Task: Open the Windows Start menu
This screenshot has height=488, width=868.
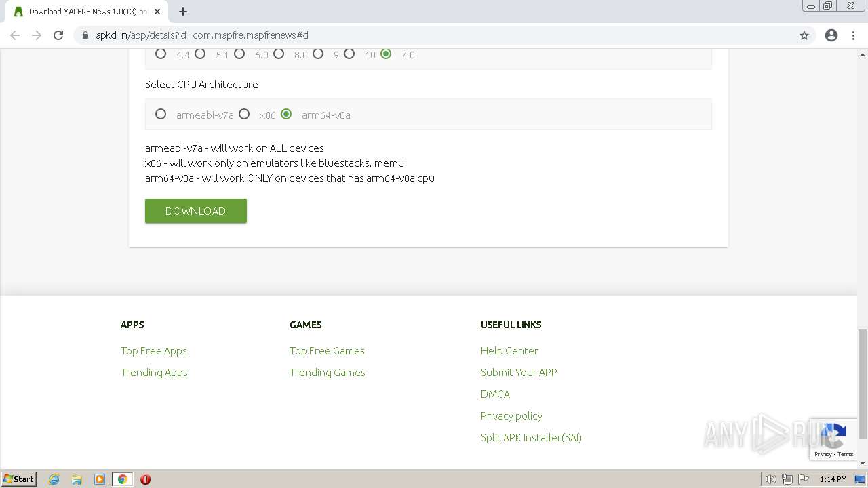Action: 18,479
